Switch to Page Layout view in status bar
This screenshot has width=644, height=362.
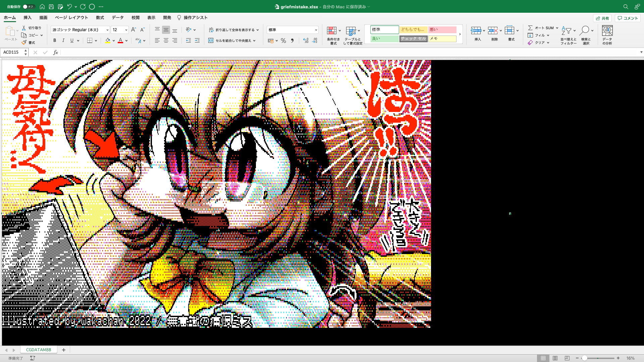(555, 358)
